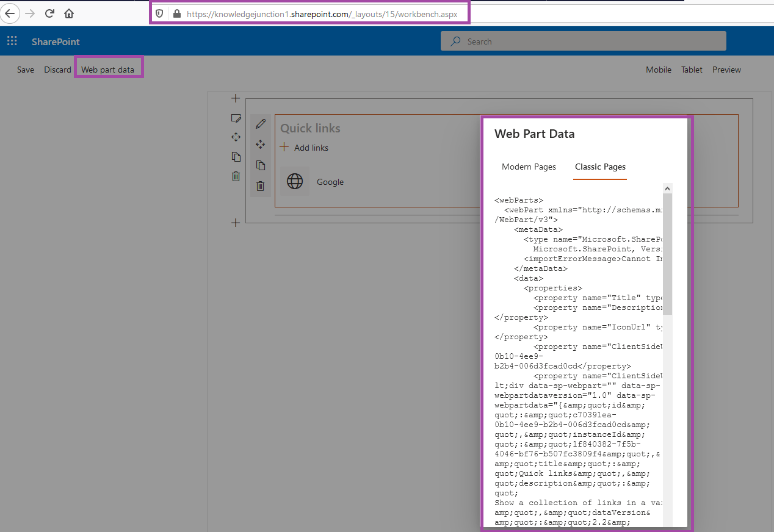Add a new section below with plus
The height and width of the screenshot is (532, 774).
[236, 223]
